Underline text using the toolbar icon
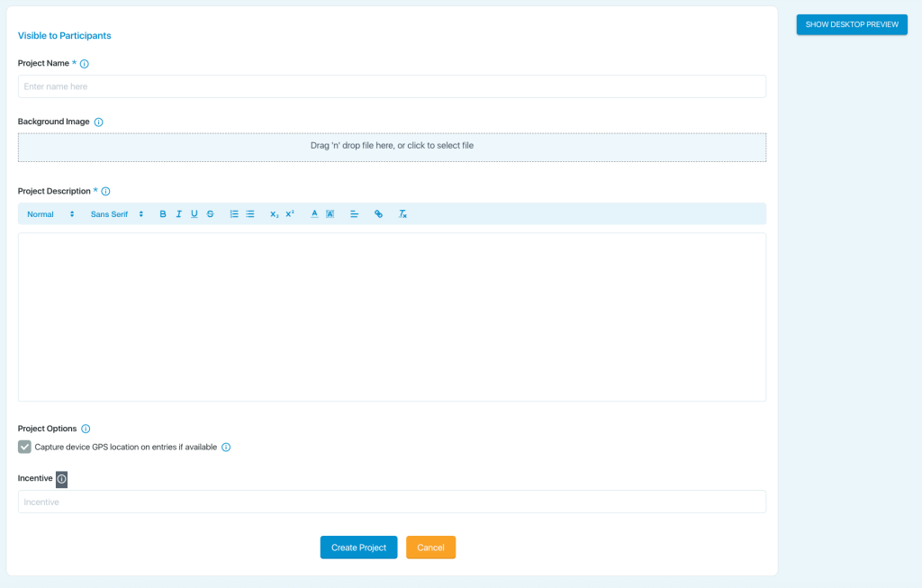The image size is (922, 588). (194, 214)
